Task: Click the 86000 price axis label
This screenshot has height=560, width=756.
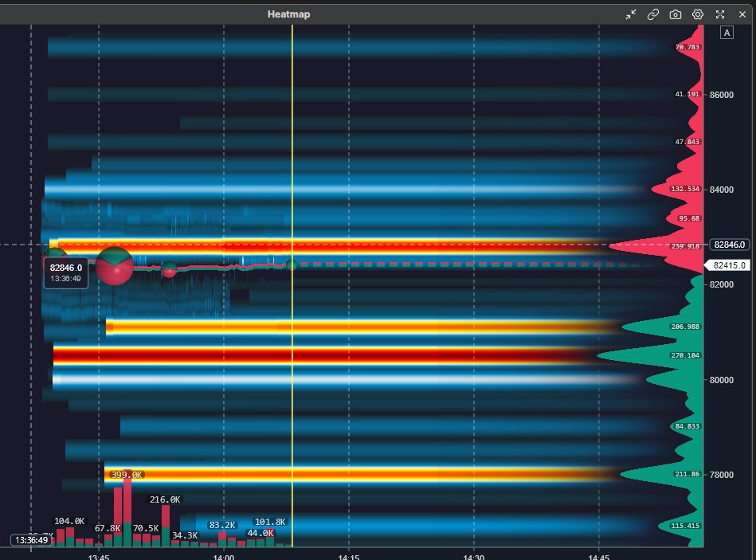Action: coord(721,95)
